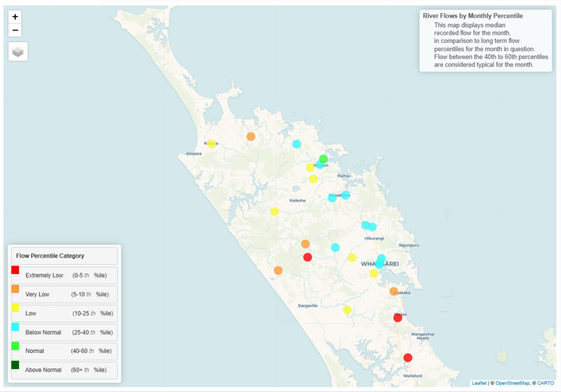This screenshot has height=392, width=561.
Task: Select the orange marker east of Kaitaia
Action: (x=251, y=136)
